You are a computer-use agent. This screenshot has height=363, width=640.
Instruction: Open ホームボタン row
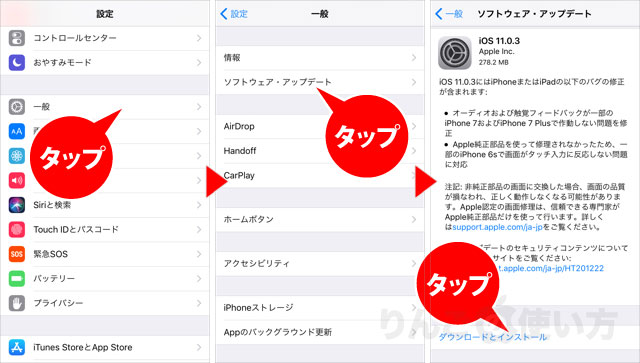tap(320, 219)
